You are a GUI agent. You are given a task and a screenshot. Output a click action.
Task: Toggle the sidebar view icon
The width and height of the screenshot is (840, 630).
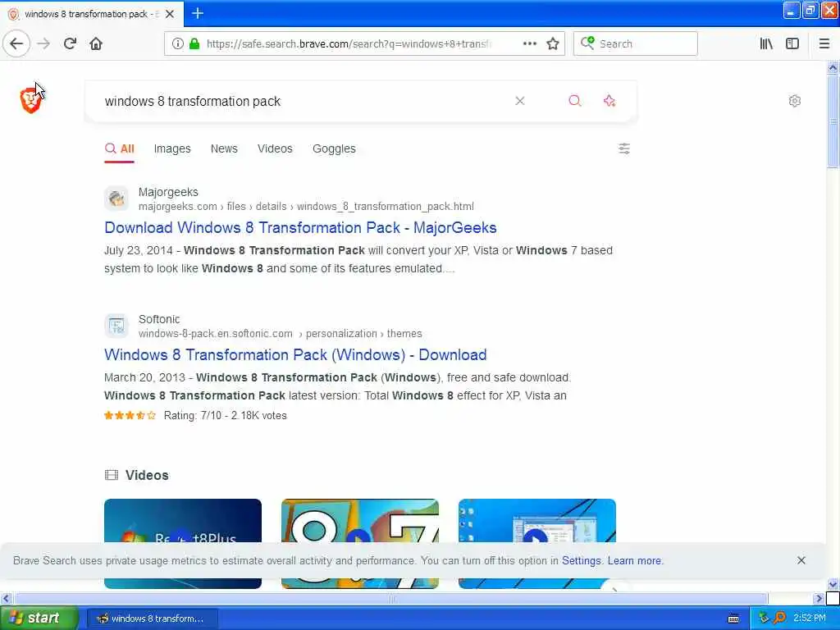click(x=792, y=43)
